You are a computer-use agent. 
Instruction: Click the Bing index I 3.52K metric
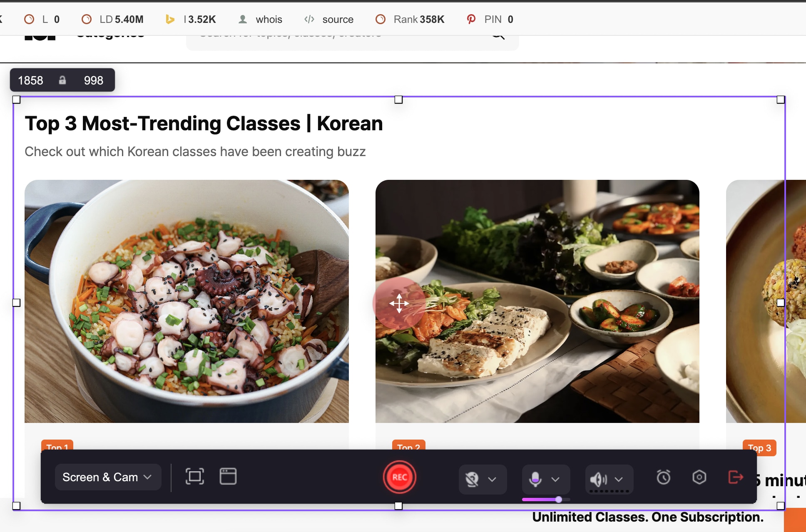191,19
